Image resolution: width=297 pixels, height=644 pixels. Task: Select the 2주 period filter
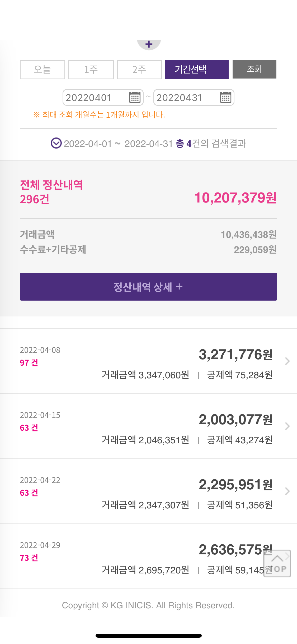tap(139, 70)
